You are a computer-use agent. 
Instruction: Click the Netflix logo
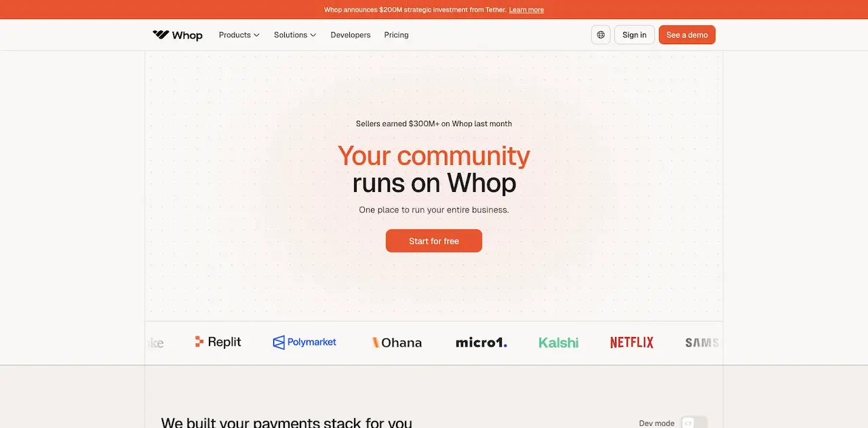click(631, 343)
